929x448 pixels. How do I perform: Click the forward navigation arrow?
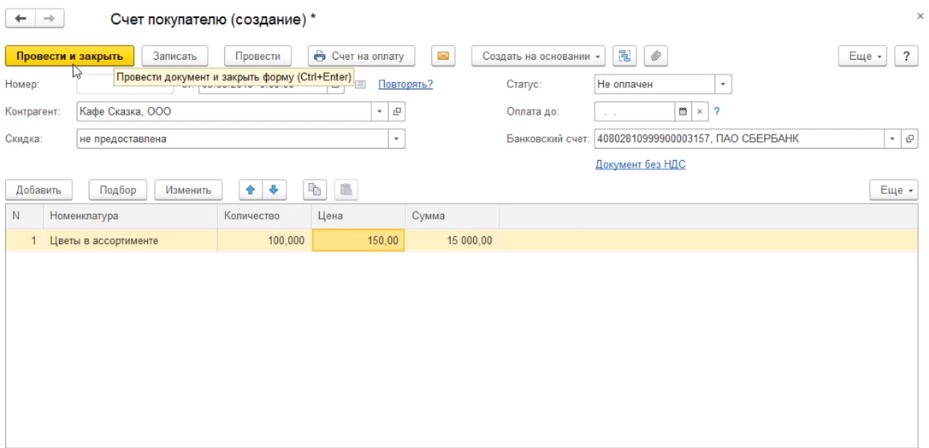coord(48,19)
